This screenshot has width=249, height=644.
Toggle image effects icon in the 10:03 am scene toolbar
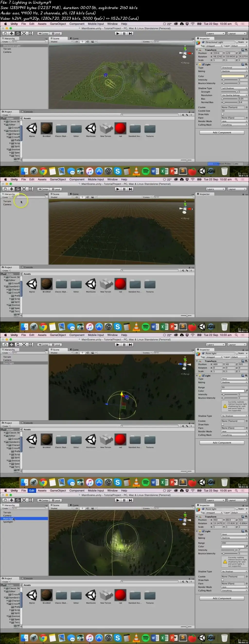(93, 353)
